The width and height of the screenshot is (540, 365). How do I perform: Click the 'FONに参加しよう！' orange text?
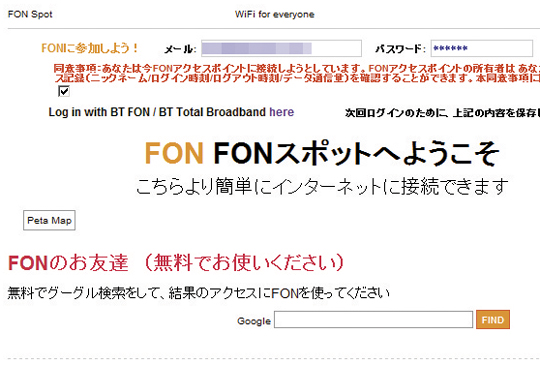click(x=90, y=48)
